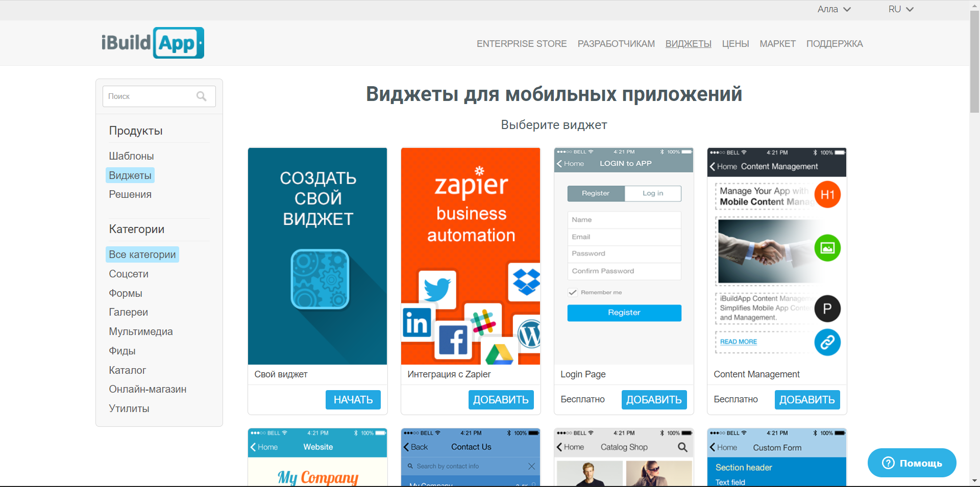Click ДОБАВИТЬ for Content Management widget
This screenshot has width=980, height=487.
tap(807, 400)
